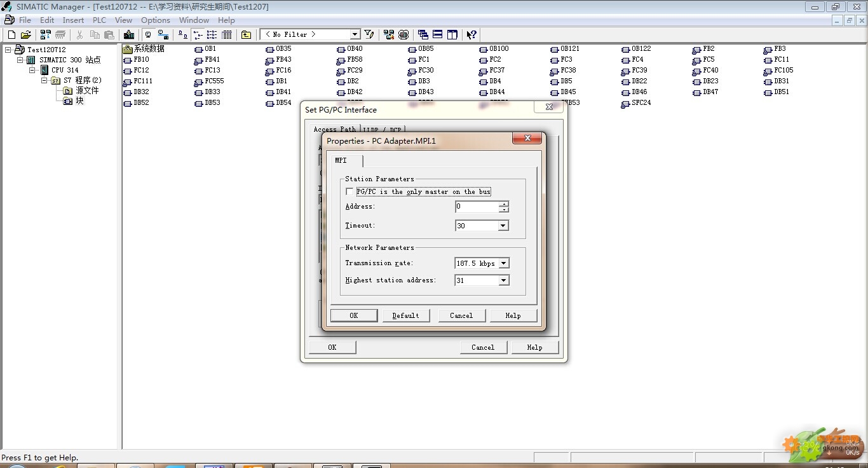868x468 pixels.
Task: Open the Window menu
Action: click(x=194, y=20)
